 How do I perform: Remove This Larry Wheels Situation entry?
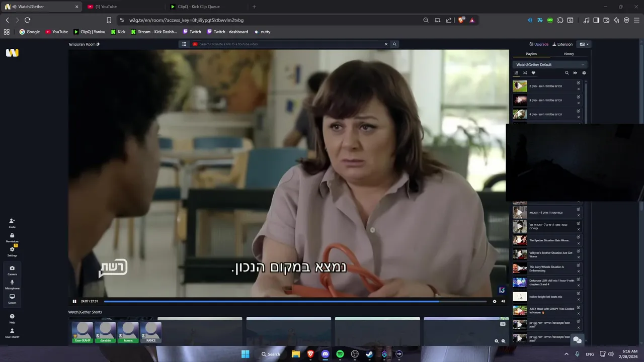tap(579, 271)
